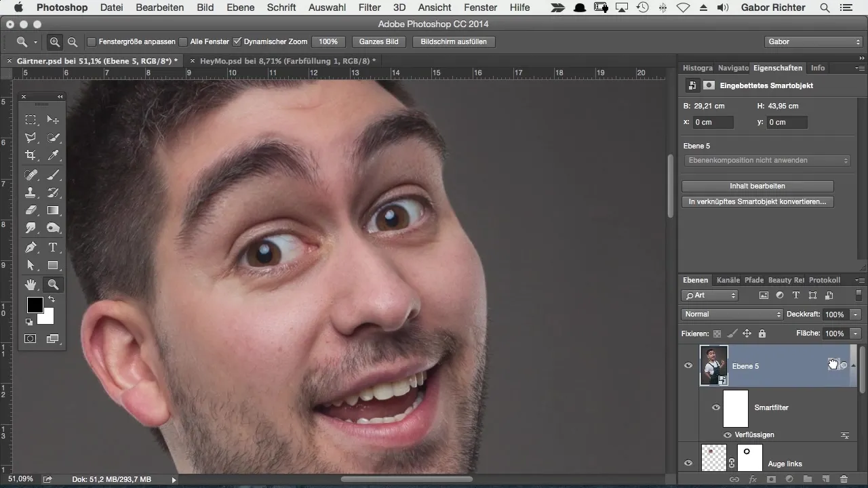Open the Deckkraft opacity slider arrow
This screenshot has height=488, width=868.
click(855, 314)
